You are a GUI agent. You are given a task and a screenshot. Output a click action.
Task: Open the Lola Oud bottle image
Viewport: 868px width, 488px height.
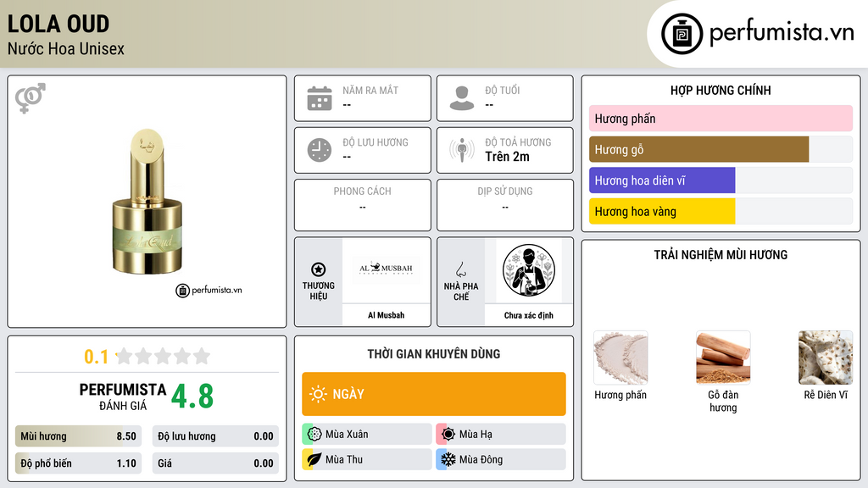click(x=147, y=202)
